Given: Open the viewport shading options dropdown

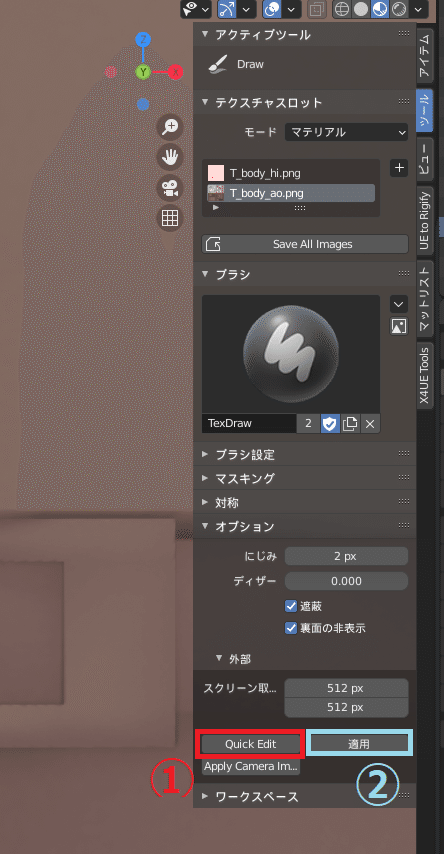Looking at the screenshot, I should 418,9.
